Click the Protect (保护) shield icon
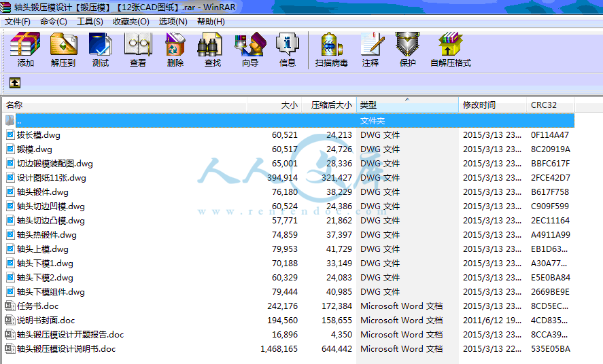 [408, 49]
